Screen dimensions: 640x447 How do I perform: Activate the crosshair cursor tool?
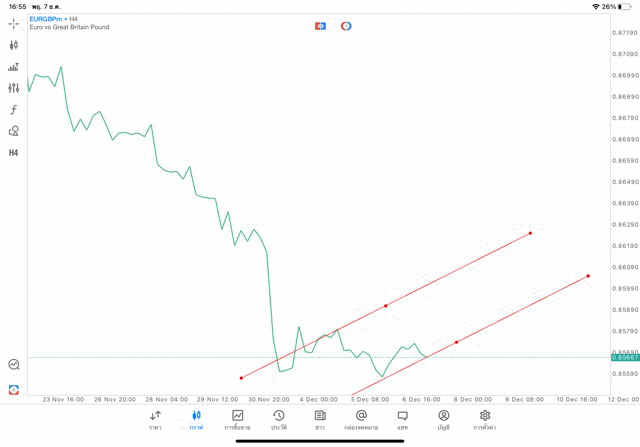point(14,23)
